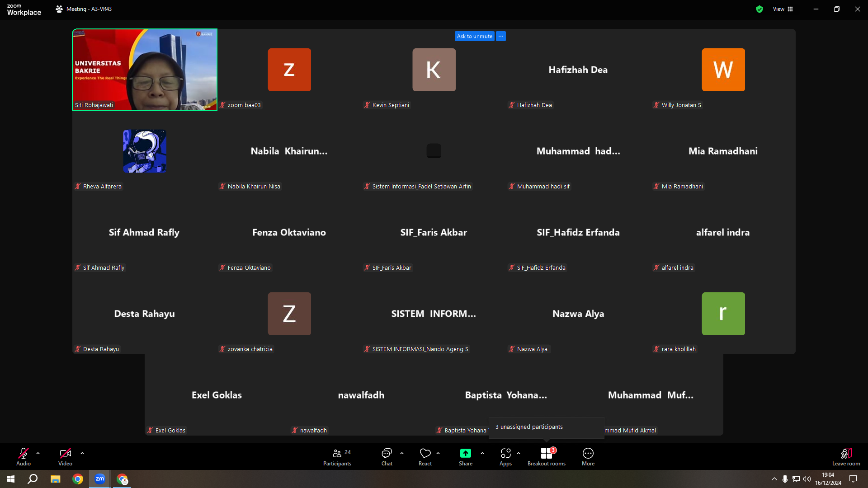The image size is (868, 488).
Task: Start screen Share
Action: click(x=466, y=456)
